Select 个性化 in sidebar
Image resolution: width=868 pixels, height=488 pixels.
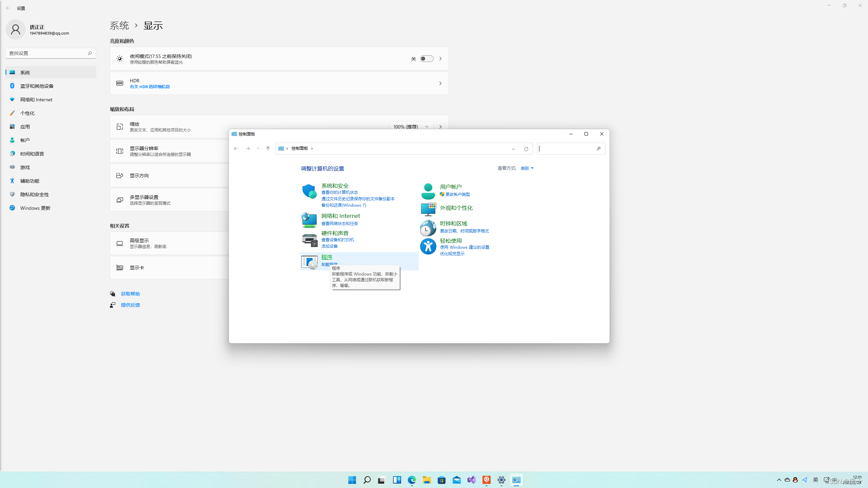point(51,113)
